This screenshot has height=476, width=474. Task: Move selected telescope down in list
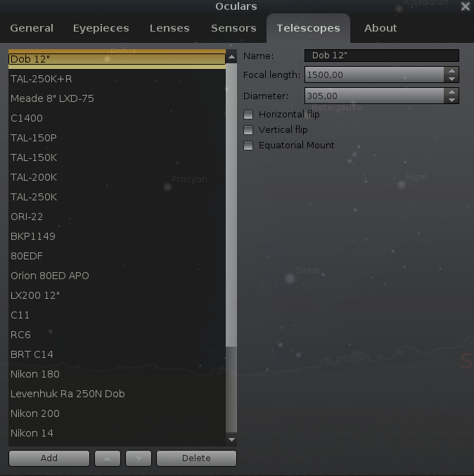pyautogui.click(x=139, y=458)
